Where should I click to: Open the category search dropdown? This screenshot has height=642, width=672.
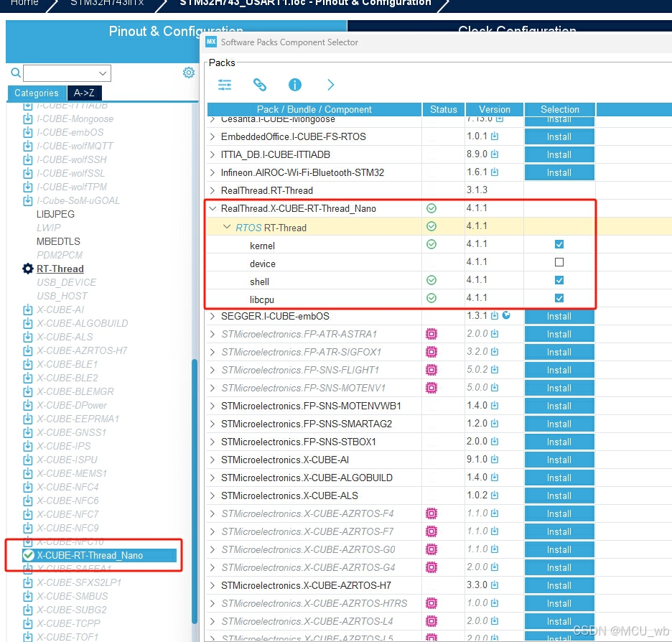coord(103,73)
